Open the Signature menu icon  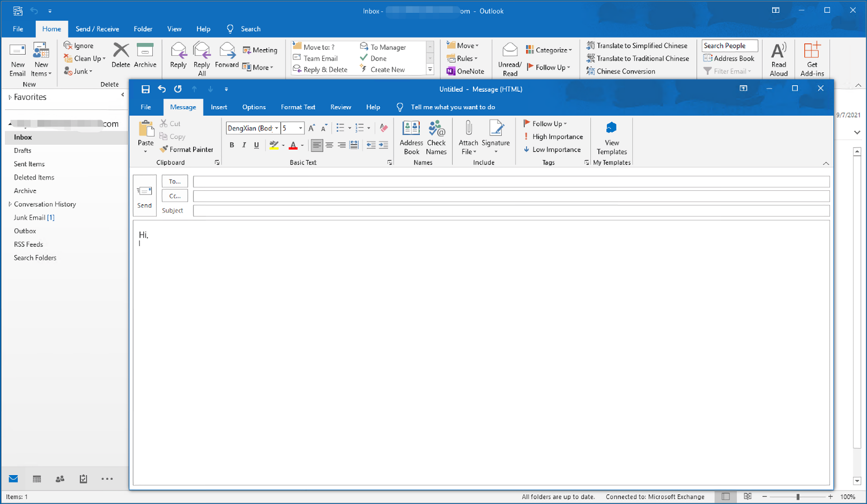(495, 129)
